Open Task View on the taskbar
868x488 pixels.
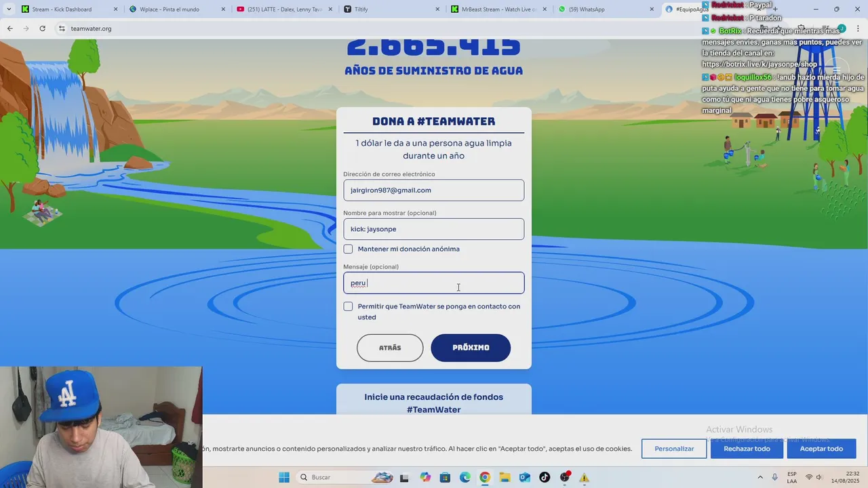(404, 477)
